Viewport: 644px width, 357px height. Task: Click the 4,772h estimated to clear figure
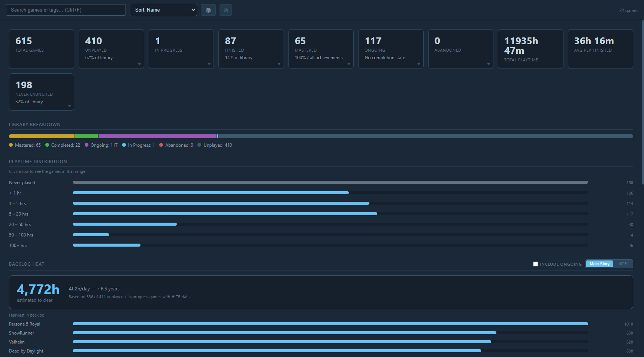click(38, 289)
